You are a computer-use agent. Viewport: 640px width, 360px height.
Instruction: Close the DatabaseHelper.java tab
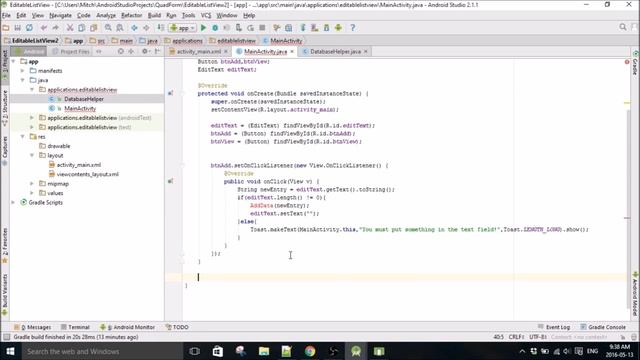(366, 51)
